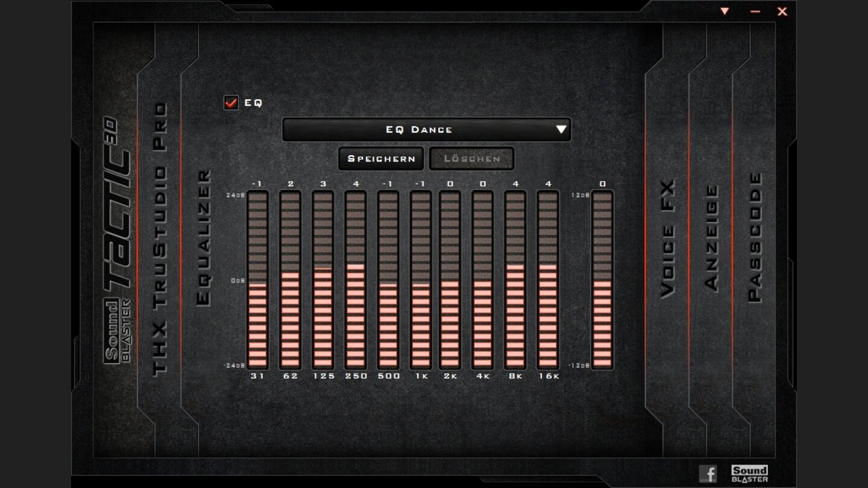
Task: Adjust the preamp slider marked 12dB
Action: click(602, 280)
